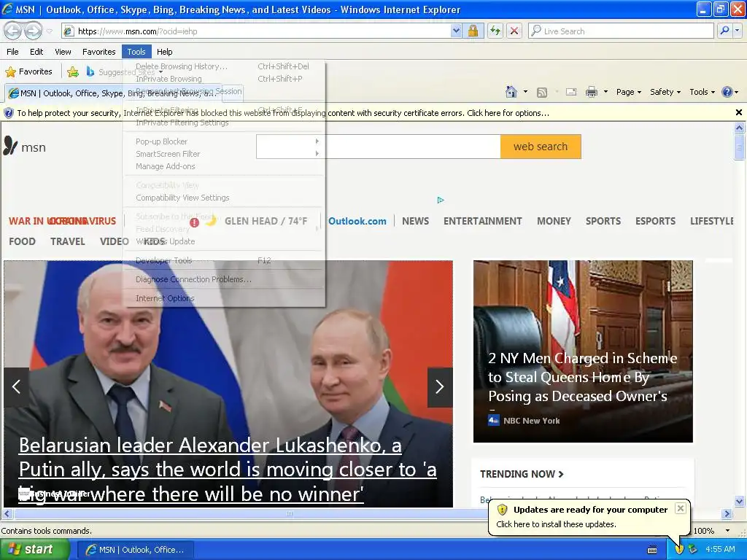
Task: Click the Home icon in command bar
Action: (x=511, y=92)
